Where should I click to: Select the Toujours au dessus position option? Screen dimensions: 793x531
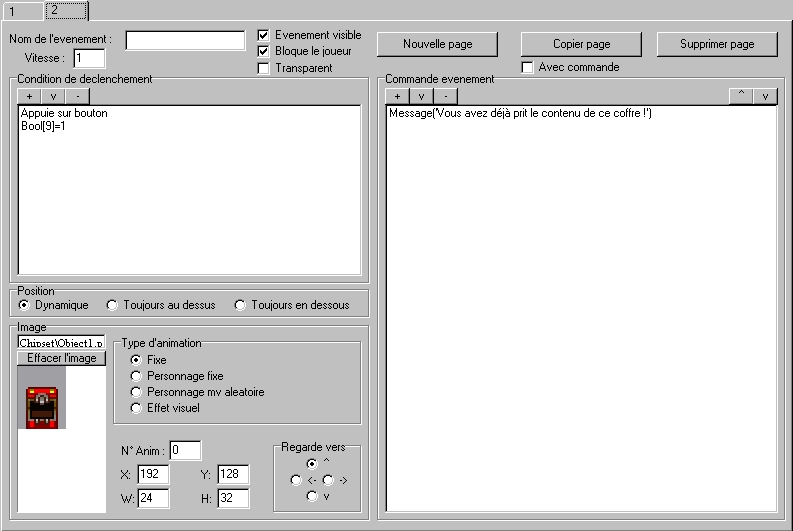pos(113,305)
